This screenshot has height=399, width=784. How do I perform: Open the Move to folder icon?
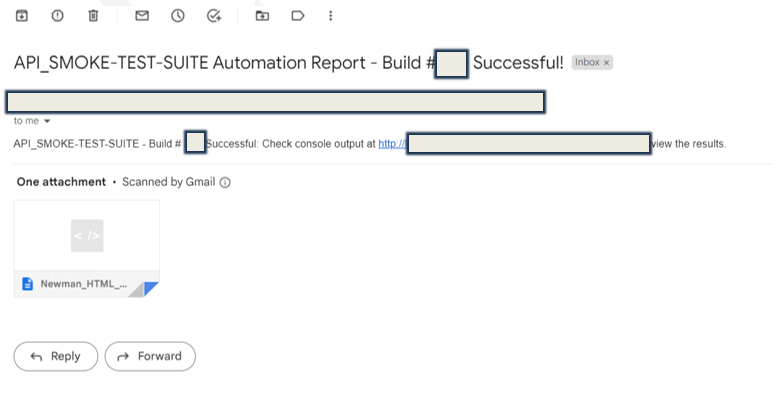[x=262, y=16]
